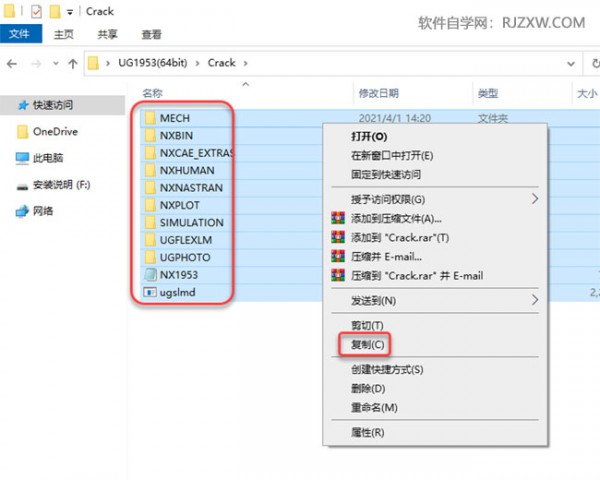The image size is (600, 480).
Task: Click the Quick access star icon
Action: click(23, 105)
